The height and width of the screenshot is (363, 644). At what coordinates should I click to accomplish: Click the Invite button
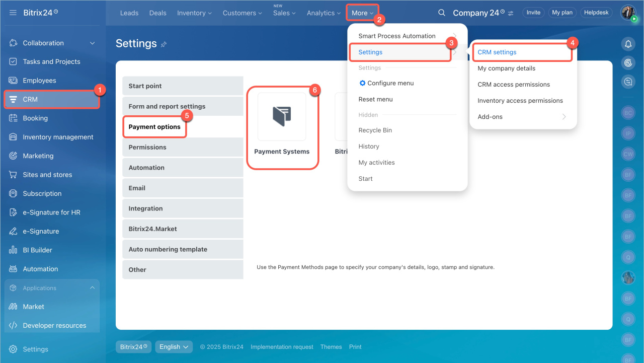[533, 13]
